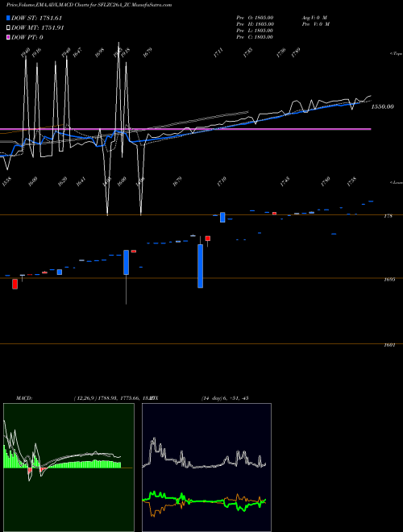Image resolution: width=403 pixels, height=532 pixels.
Task: Click the white DOW MT legend swatch
Action: 8,28
